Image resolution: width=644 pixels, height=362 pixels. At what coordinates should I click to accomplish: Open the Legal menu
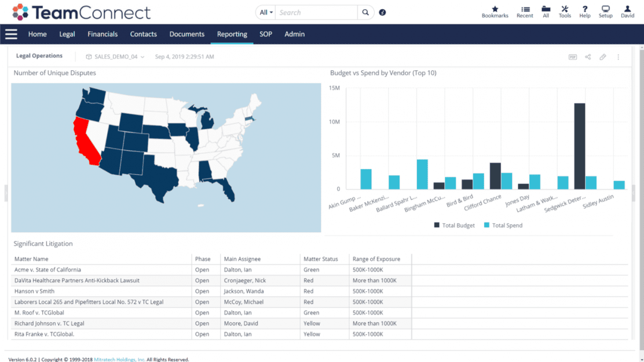pos(67,34)
